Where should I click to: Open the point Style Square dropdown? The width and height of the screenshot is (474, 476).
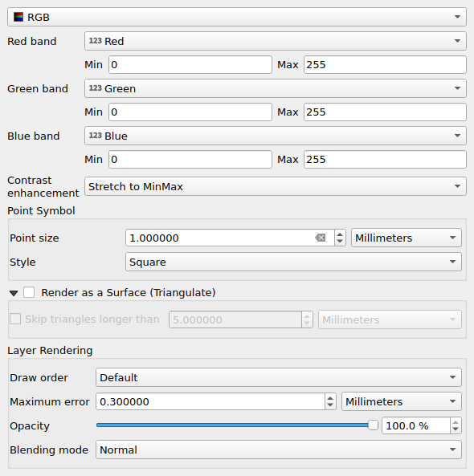pos(293,262)
